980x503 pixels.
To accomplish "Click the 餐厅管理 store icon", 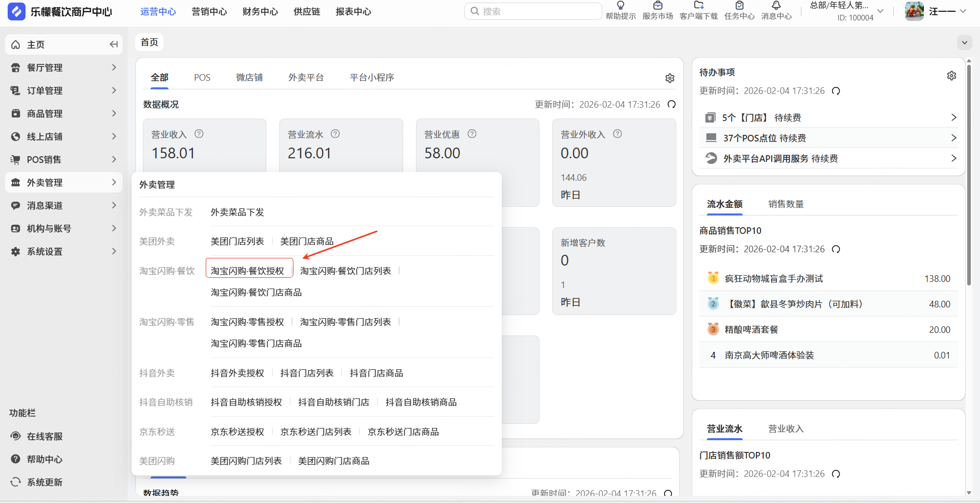I will (x=16, y=67).
